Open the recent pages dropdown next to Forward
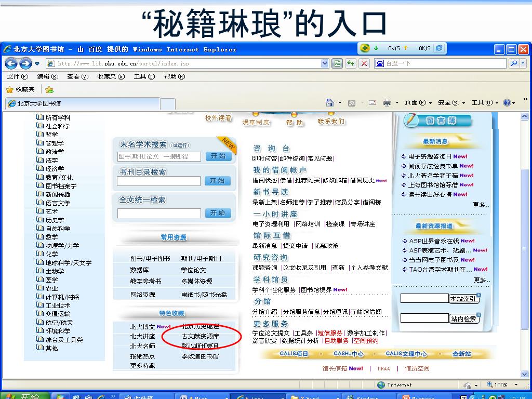532x399 pixels. (37, 63)
